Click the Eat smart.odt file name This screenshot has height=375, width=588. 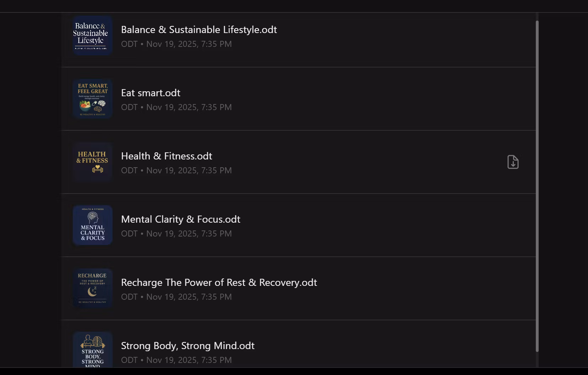pos(151,93)
